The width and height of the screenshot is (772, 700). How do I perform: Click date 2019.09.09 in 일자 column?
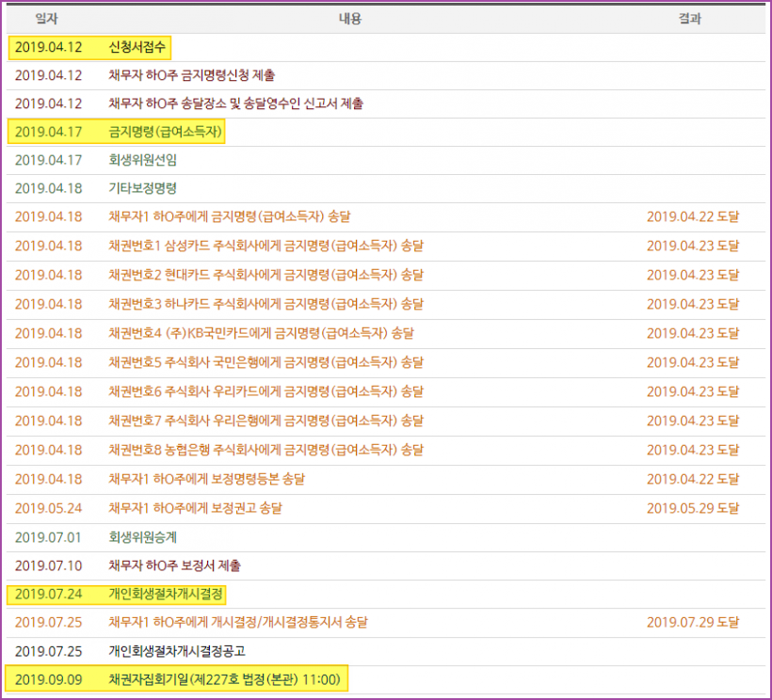point(48,680)
